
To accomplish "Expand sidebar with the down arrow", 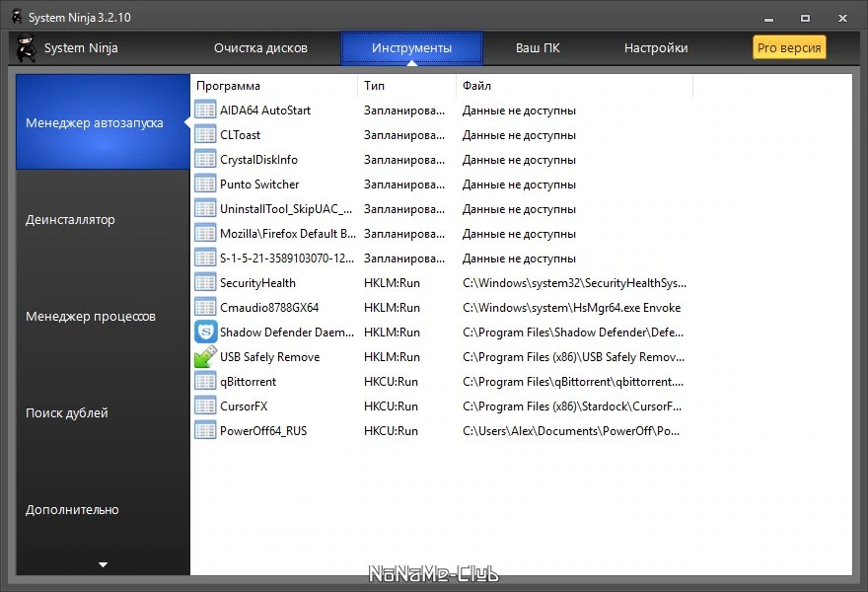I will [103, 564].
